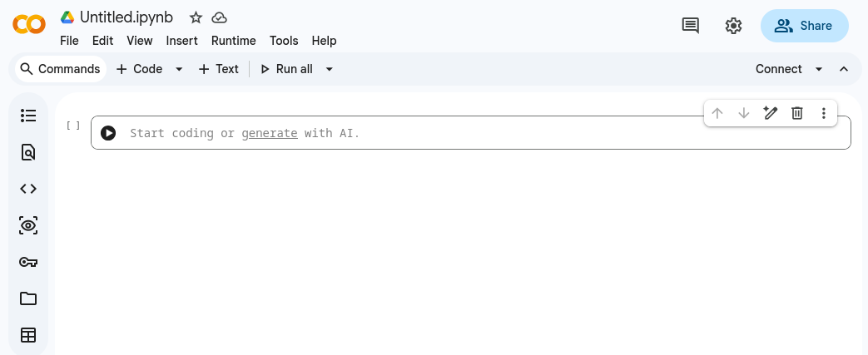Open Find and replace in sidebar

28,152
